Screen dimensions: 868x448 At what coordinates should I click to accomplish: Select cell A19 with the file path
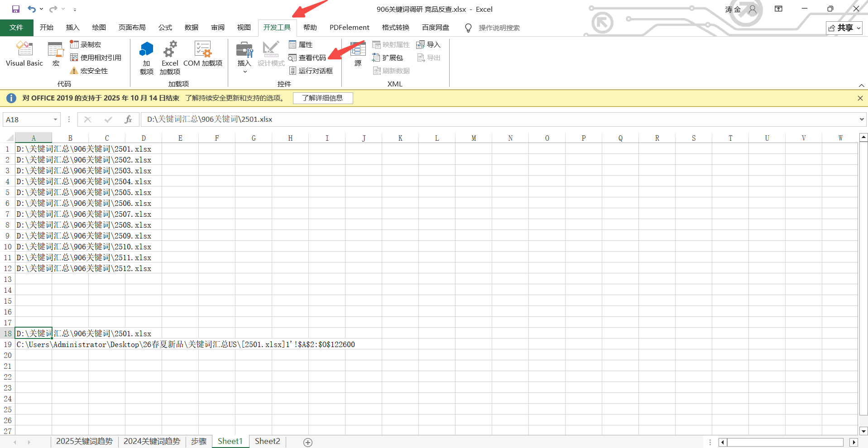coord(34,344)
